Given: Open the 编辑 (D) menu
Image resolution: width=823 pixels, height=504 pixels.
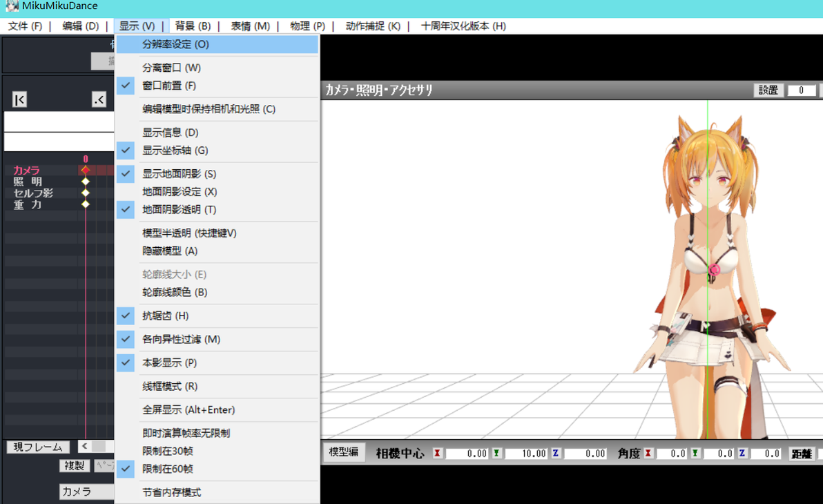Looking at the screenshot, I should point(80,26).
